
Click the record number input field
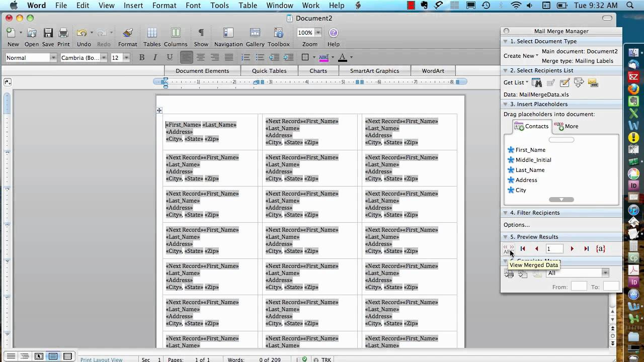click(554, 248)
